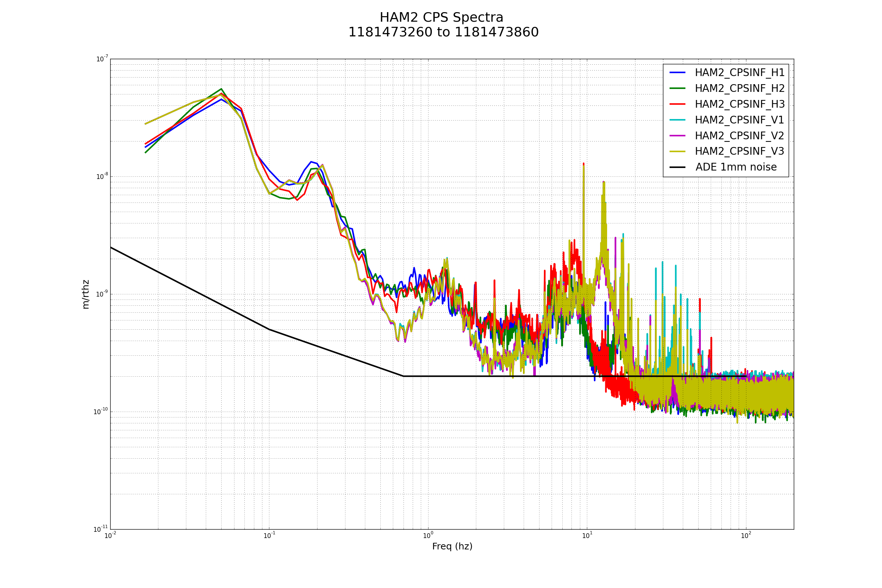Click the 10^-11 y-axis tick label
The image size is (882, 588).
coord(100,529)
